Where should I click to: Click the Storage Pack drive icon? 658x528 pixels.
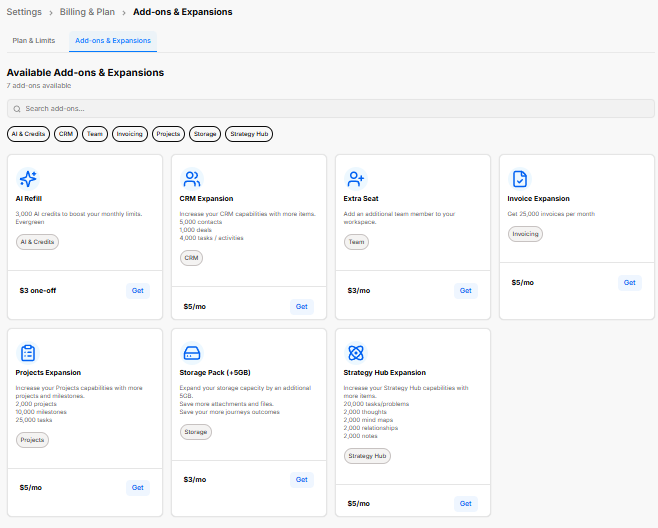point(192,353)
